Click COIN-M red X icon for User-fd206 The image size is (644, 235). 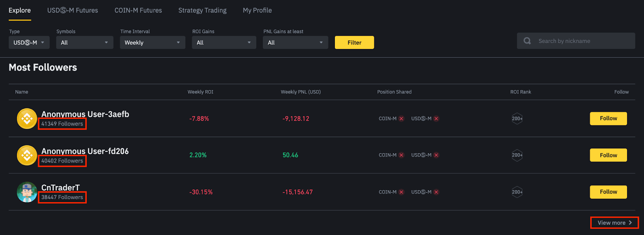(x=401, y=155)
